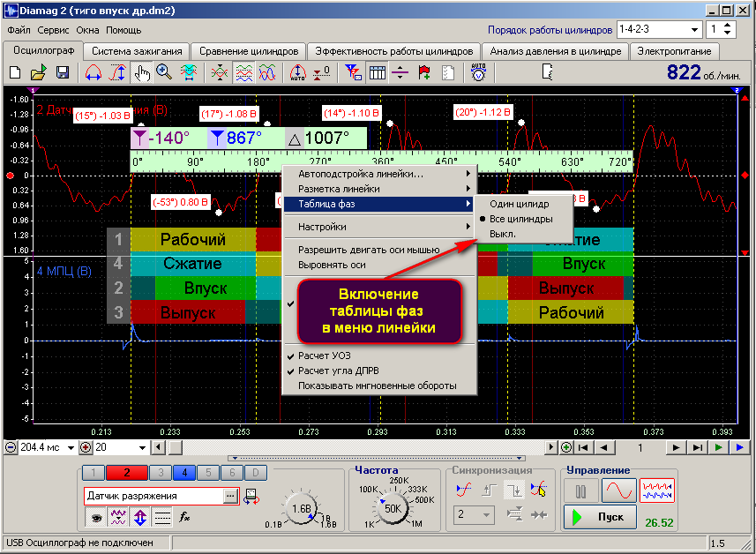Select the magnifier zoom tool
756x554 pixels.
pyautogui.click(x=164, y=73)
